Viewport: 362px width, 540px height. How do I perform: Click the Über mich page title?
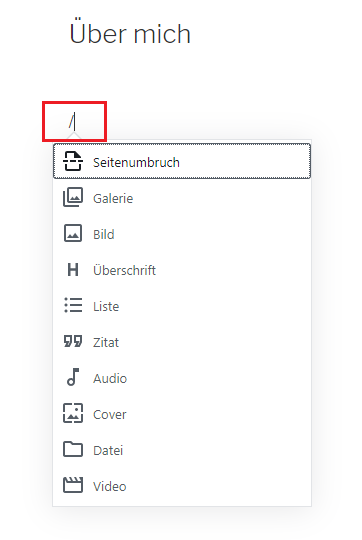pyautogui.click(x=130, y=32)
